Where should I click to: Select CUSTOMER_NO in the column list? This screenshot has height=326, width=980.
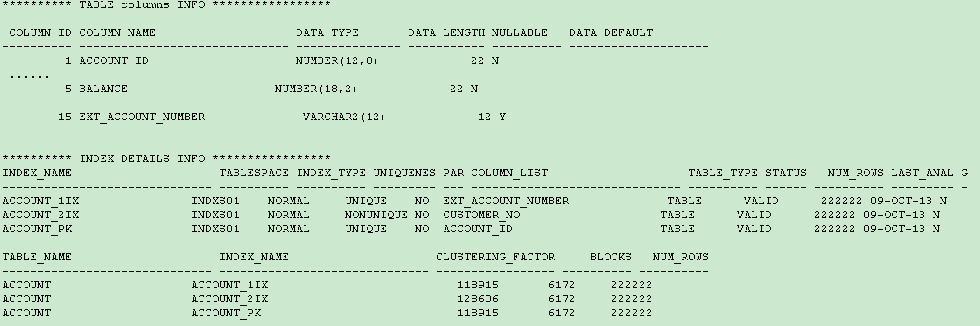(481, 215)
